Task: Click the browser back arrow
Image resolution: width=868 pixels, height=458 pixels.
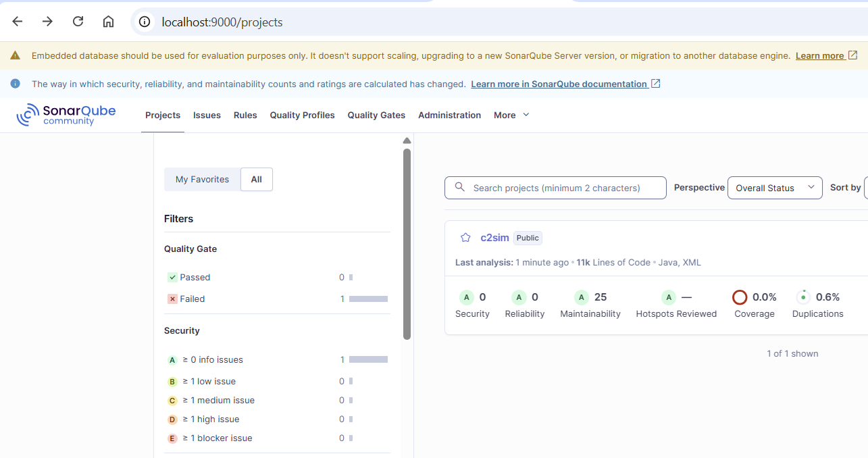Action: pos(18,22)
